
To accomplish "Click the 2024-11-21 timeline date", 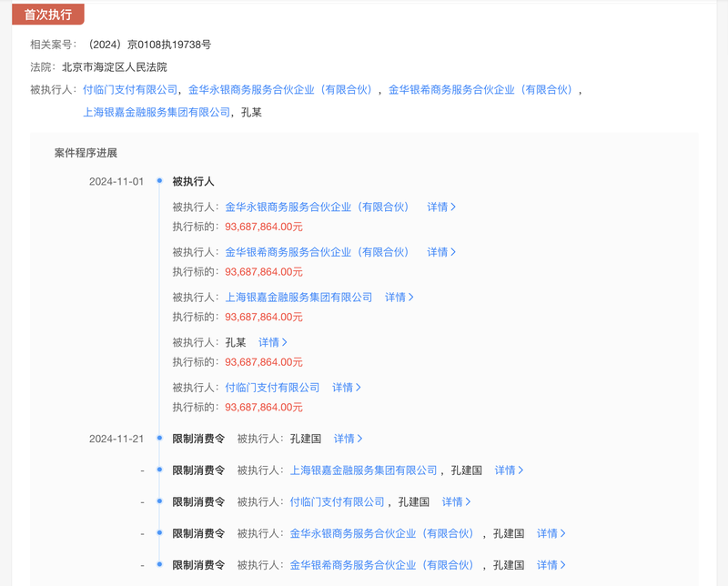I will [116, 439].
